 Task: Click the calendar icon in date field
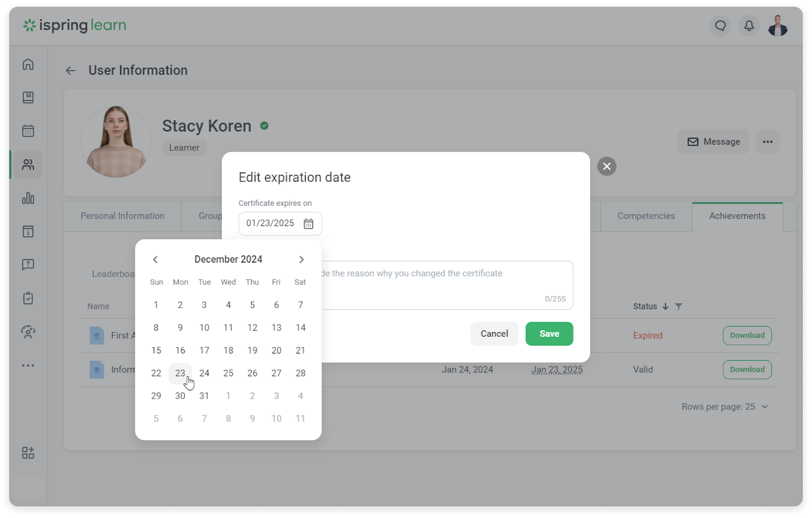click(x=308, y=223)
